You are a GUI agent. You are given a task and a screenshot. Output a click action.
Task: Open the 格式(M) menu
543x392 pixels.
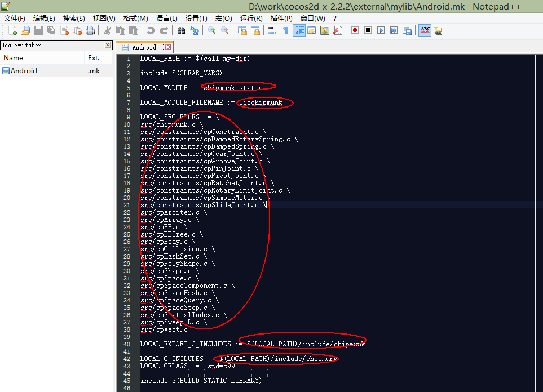[x=135, y=19]
